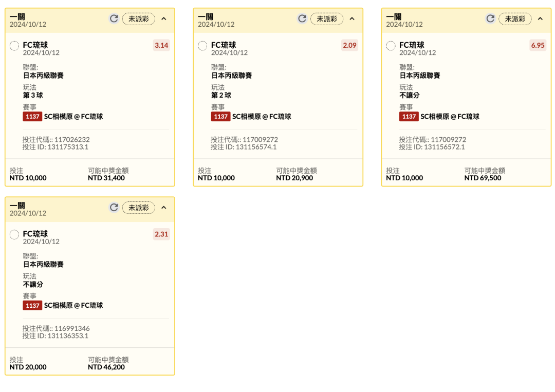555x392 pixels.
Task: Click the 未派彩 status on the NTD 69,500 card
Action: pyautogui.click(x=515, y=18)
